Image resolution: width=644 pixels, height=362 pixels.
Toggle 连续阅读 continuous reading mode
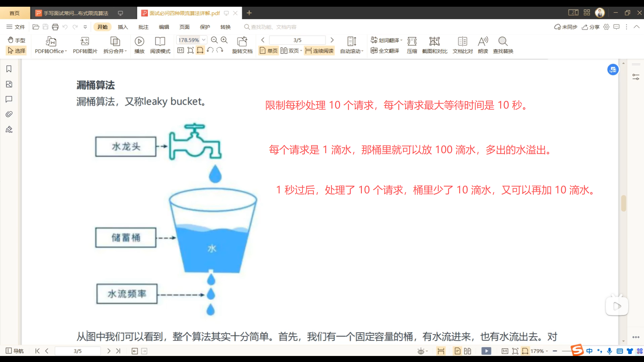click(x=319, y=51)
